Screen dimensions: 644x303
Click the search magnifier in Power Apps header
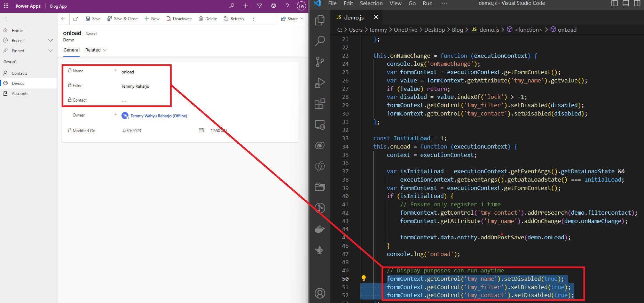click(232, 6)
